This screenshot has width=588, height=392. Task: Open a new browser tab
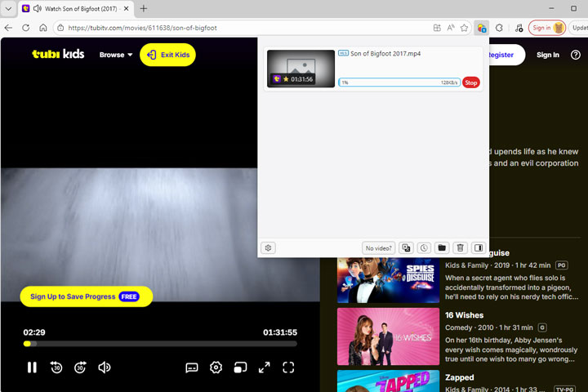143,8
